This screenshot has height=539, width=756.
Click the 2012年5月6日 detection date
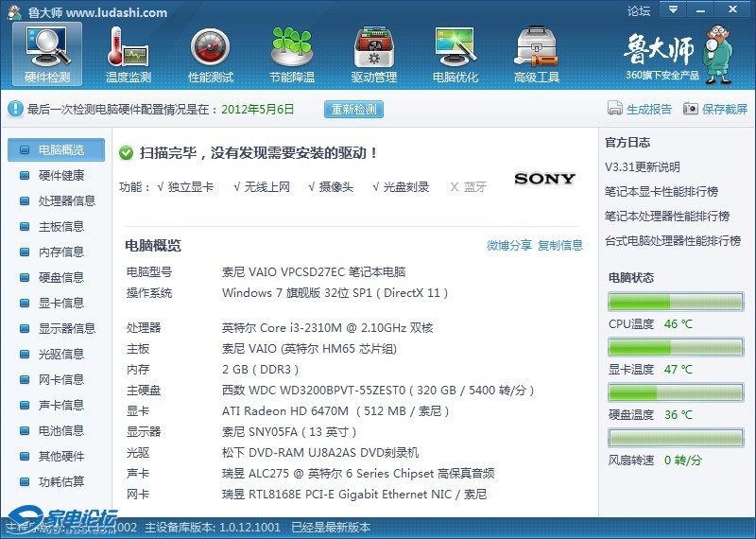click(257, 110)
